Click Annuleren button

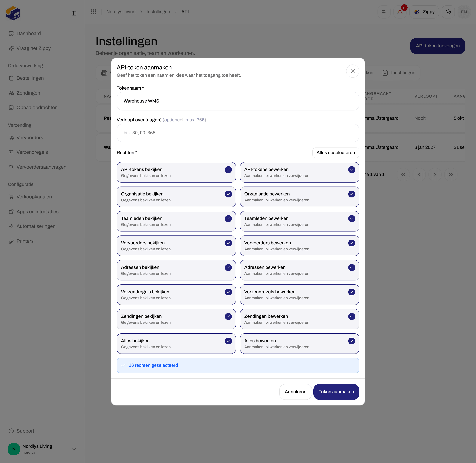point(295,392)
